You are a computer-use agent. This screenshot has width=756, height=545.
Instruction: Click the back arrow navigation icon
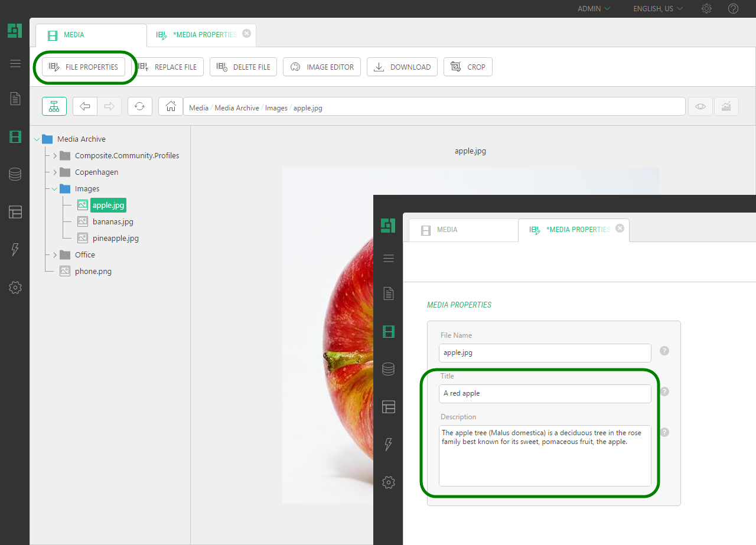click(85, 106)
